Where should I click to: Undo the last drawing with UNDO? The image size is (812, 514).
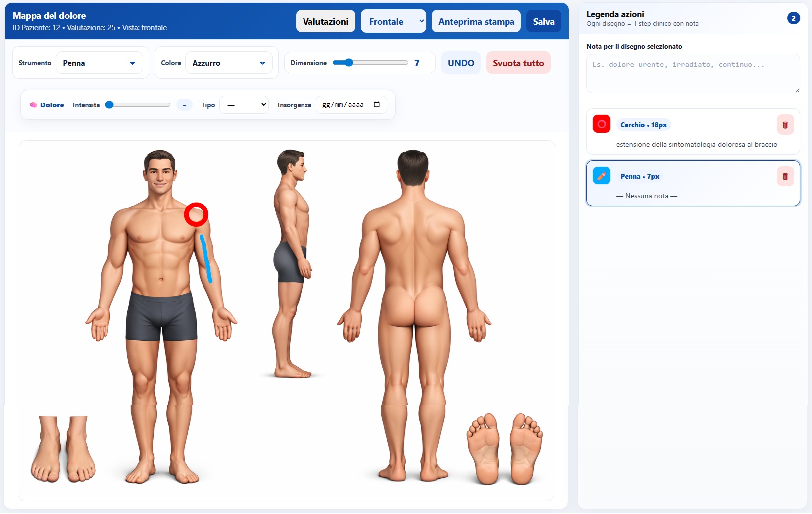pyautogui.click(x=460, y=63)
